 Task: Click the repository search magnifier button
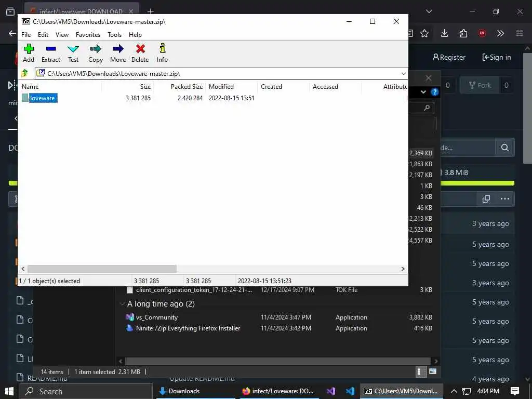[x=505, y=148]
